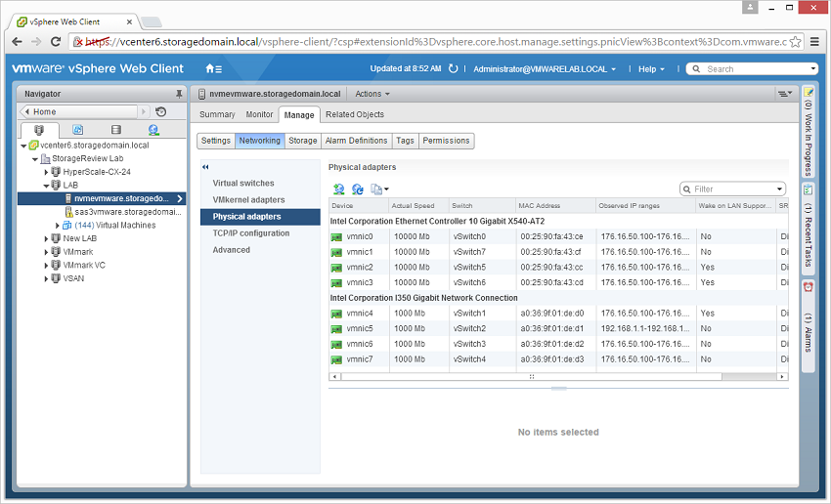Pin the Navigator panel
The width and height of the screenshot is (831, 504).
(179, 94)
